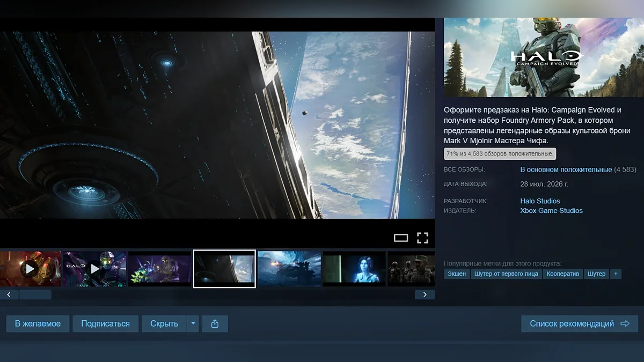The width and height of the screenshot is (644, 362).
Task: Open the Xbox Game Studios publisher link
Action: (551, 211)
